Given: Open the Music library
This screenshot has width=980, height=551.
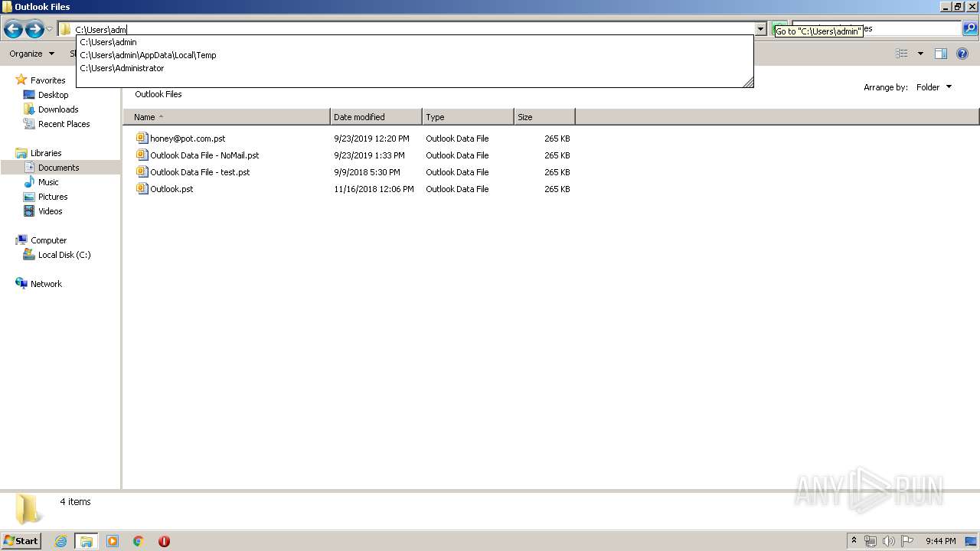Looking at the screenshot, I should point(48,182).
